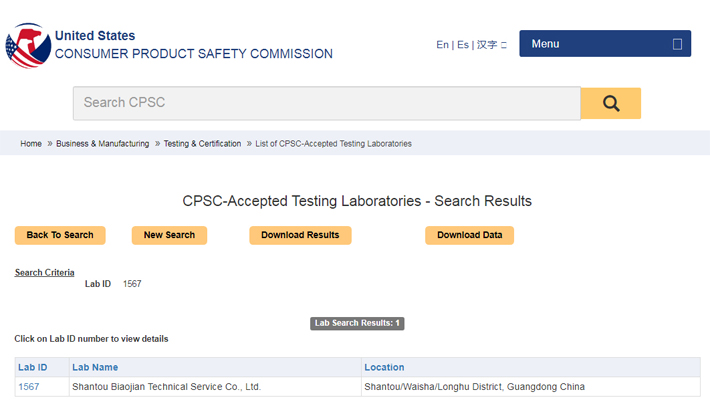Switch language to Spanish (Es)
This screenshot has width=710, height=410.
(463, 44)
